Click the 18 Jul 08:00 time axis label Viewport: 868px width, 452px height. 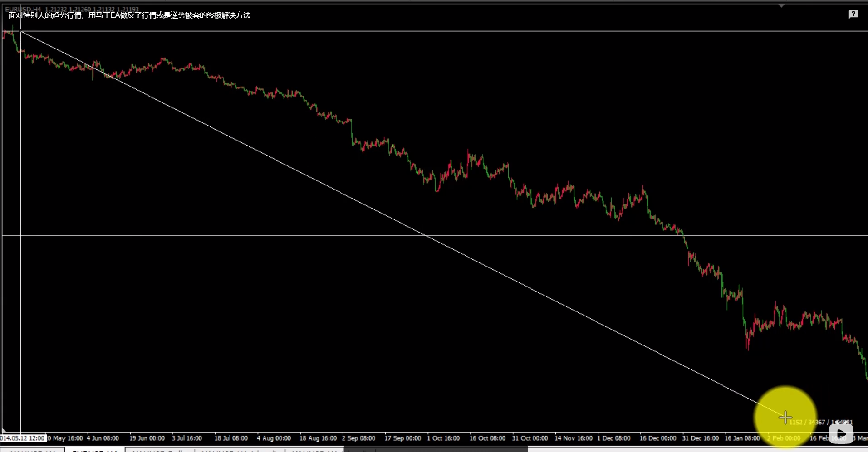(231, 438)
